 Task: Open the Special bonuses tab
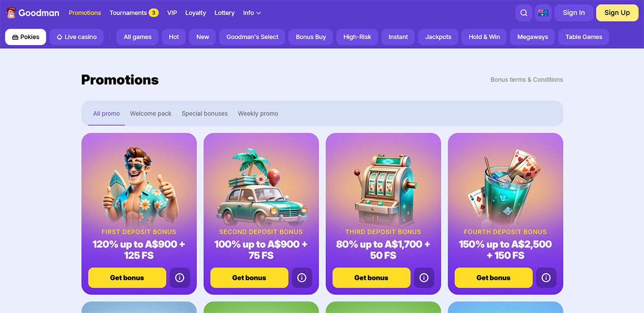pyautogui.click(x=204, y=114)
